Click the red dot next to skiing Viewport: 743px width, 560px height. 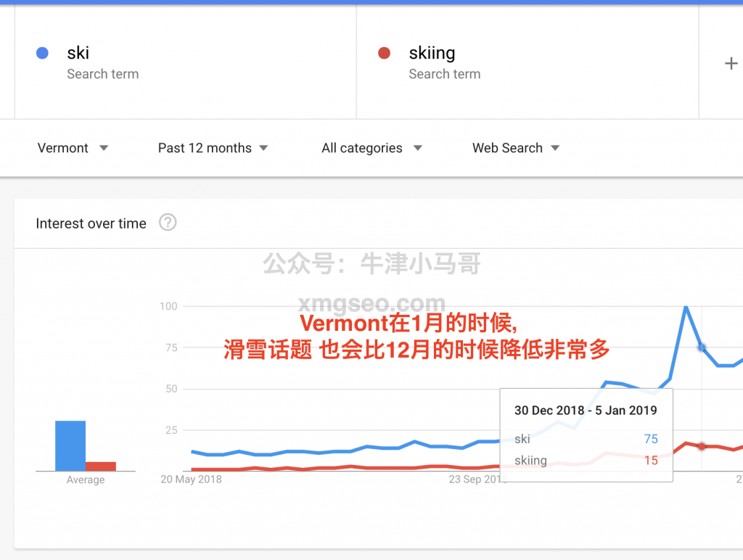385,53
